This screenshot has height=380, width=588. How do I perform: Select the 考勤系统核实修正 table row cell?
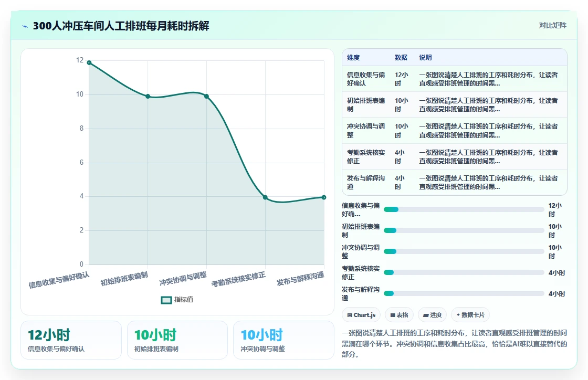(x=365, y=156)
